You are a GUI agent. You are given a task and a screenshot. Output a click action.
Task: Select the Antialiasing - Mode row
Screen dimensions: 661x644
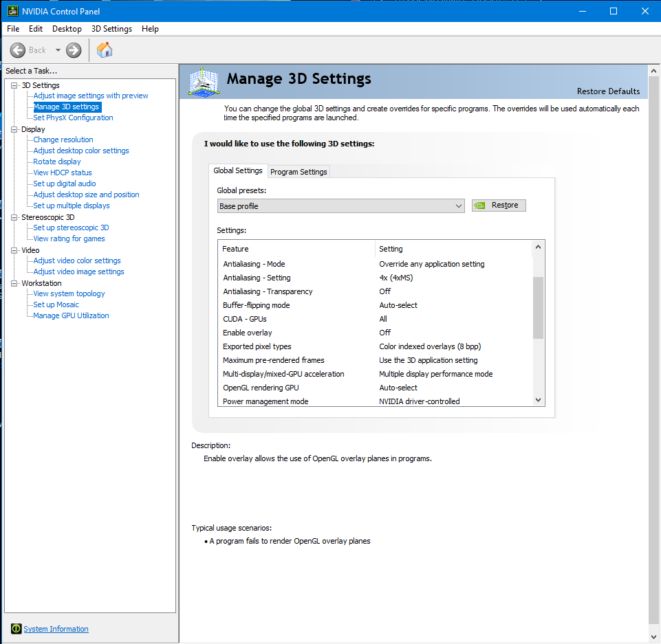click(375, 264)
